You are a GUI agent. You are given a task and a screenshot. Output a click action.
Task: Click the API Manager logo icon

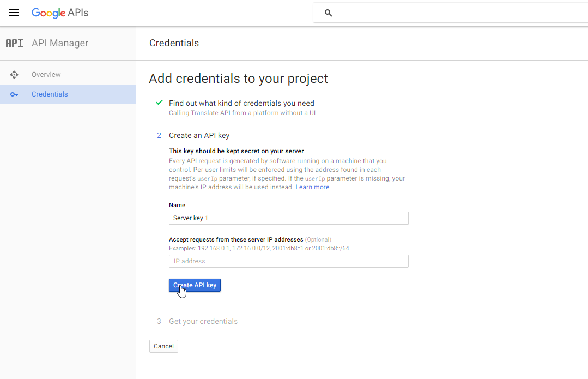[x=15, y=43]
